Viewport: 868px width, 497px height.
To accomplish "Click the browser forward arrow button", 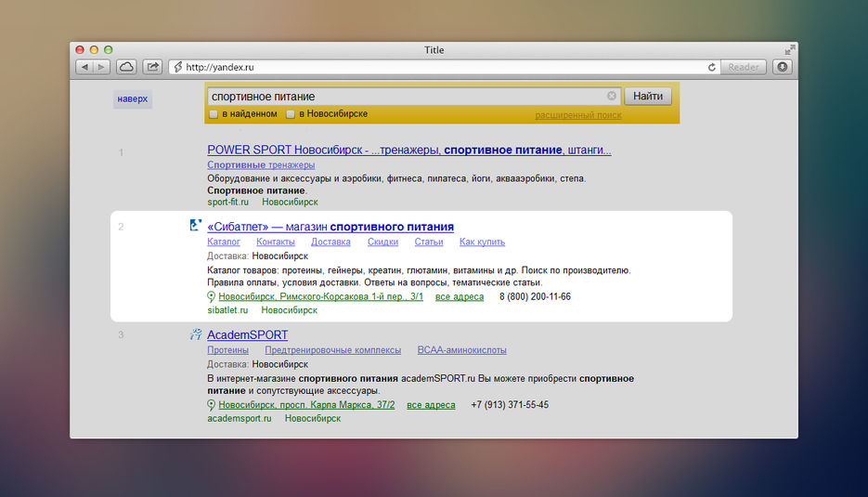I will tap(101, 67).
